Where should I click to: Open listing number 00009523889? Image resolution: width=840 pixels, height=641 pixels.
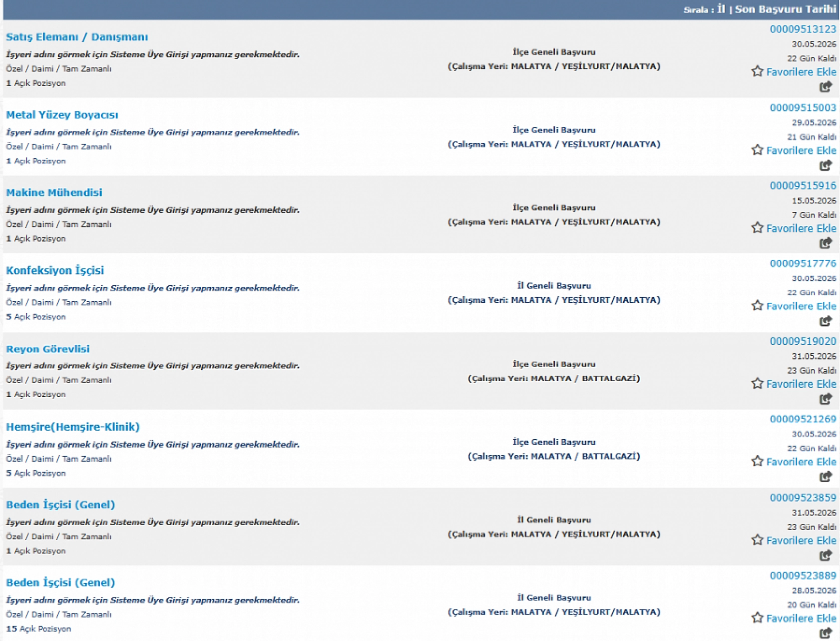point(803,576)
